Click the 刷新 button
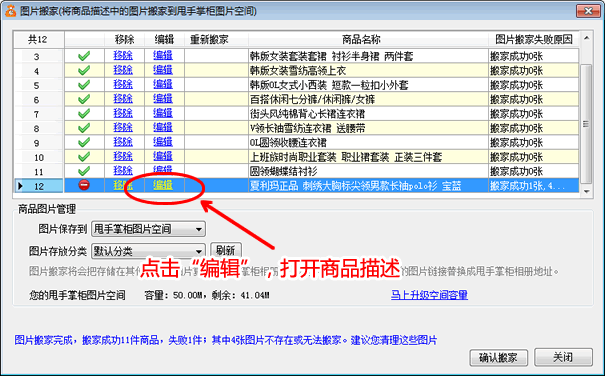This screenshot has width=605, height=376. pos(226,251)
